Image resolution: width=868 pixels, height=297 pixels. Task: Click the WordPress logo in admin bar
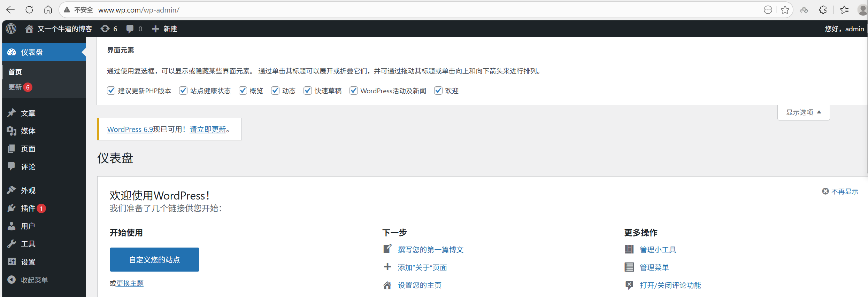(11, 29)
